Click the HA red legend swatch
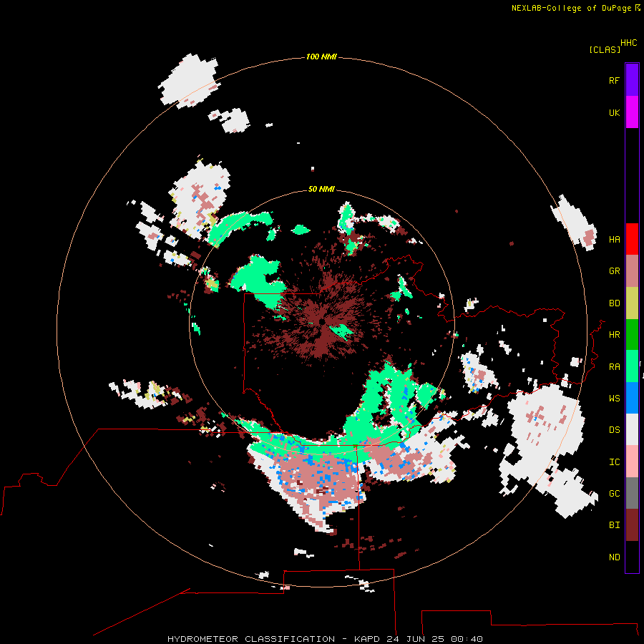This screenshot has width=644, height=644. click(x=632, y=239)
